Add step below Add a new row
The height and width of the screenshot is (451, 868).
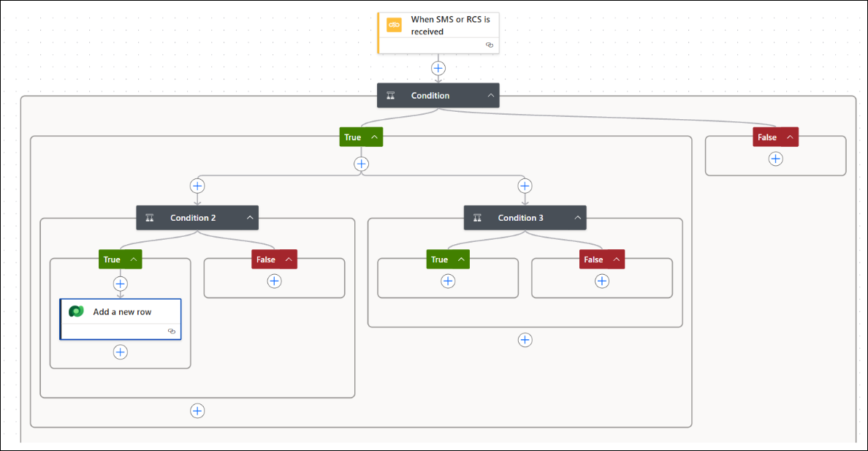[120, 352]
